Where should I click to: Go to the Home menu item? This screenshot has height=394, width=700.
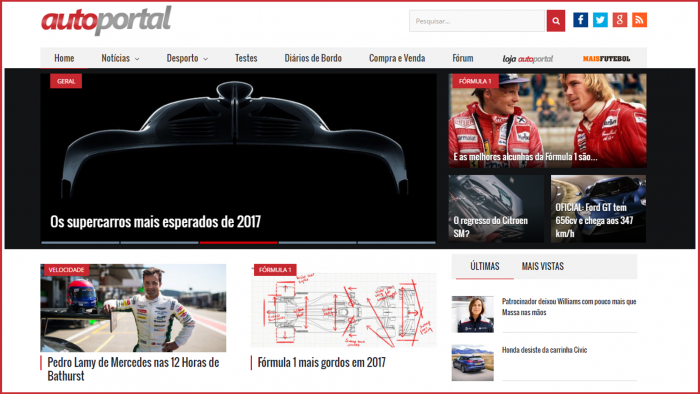click(64, 58)
